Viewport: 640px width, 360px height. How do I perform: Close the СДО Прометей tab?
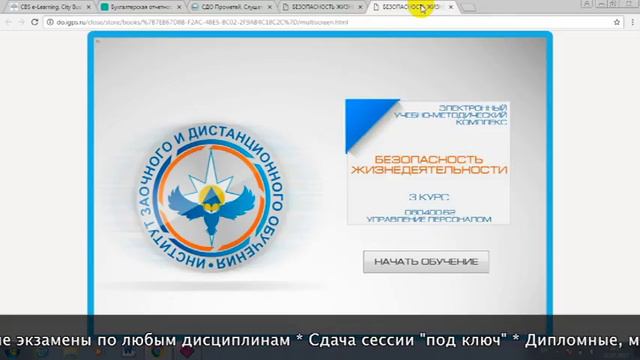coord(269,7)
